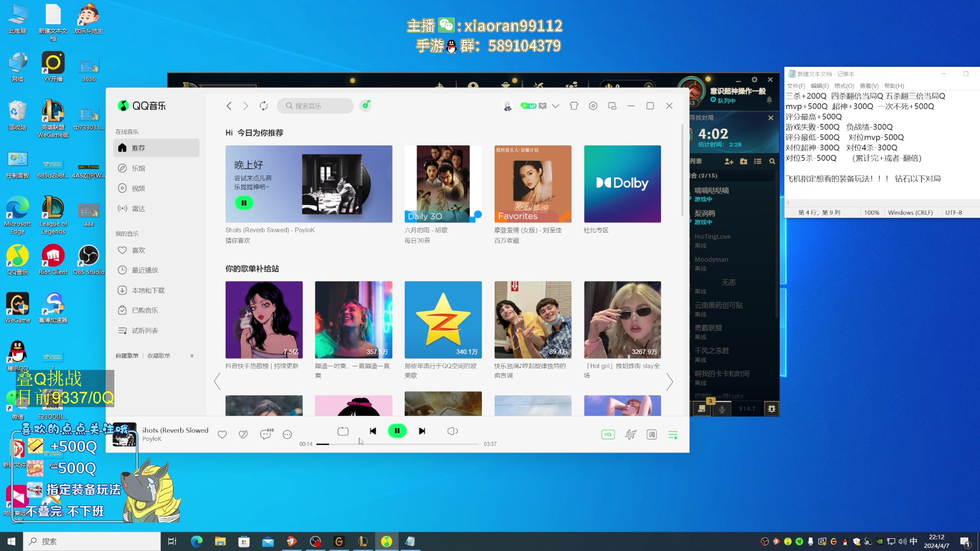Viewport: 980px width, 551px height.
Task: Change HQ audio quality setting
Action: 607,435
